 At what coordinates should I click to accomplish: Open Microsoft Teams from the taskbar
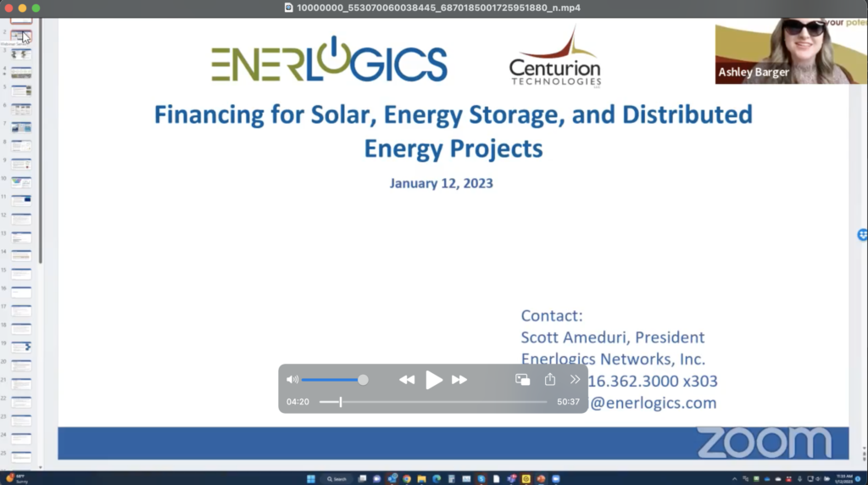pyautogui.click(x=512, y=479)
